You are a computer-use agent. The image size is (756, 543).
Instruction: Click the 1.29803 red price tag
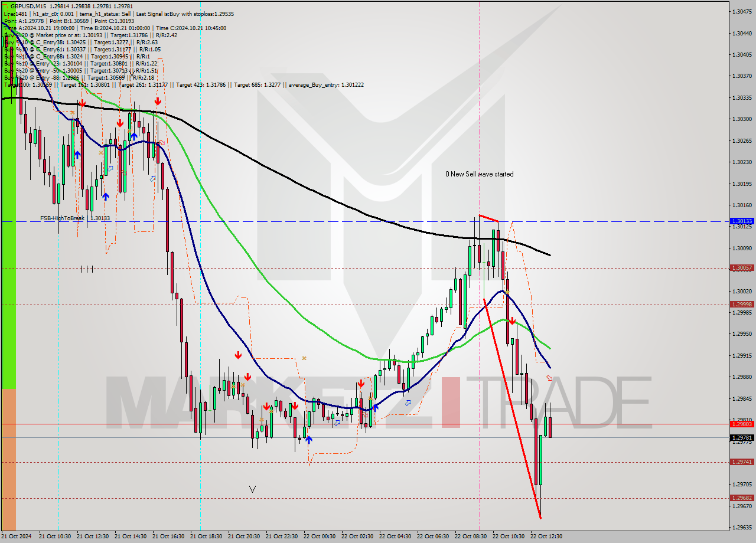[742, 424]
